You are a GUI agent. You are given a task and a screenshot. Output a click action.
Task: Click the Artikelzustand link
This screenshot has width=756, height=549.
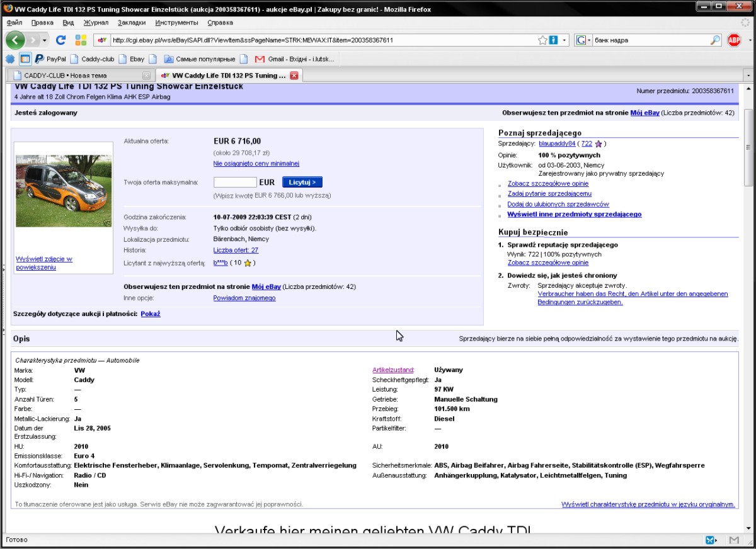393,370
